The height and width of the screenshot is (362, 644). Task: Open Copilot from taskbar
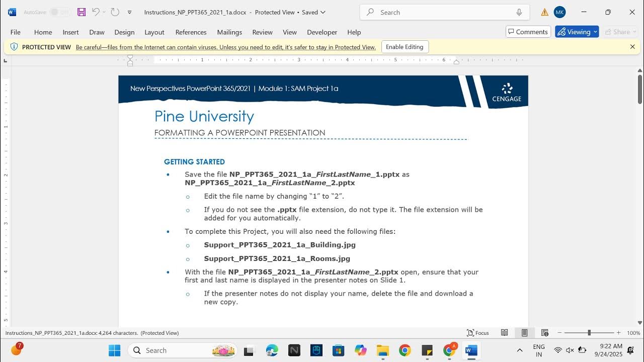click(x=360, y=350)
